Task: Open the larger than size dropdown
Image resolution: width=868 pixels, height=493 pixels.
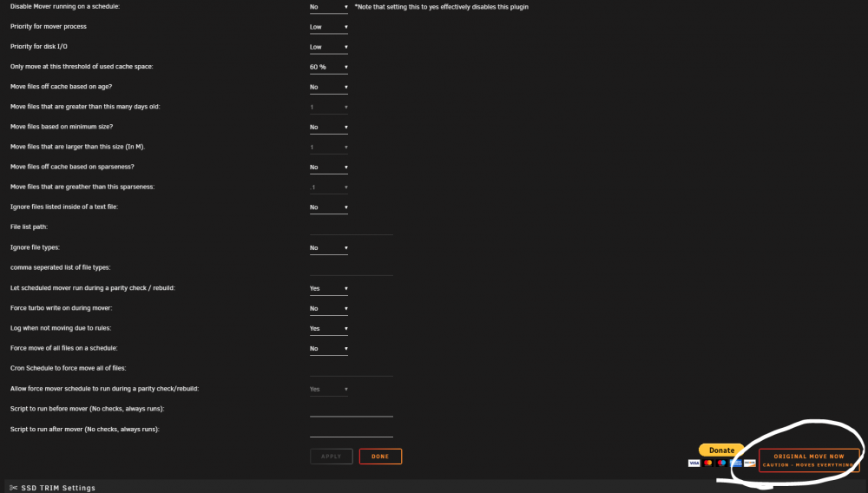Action: 329,148
